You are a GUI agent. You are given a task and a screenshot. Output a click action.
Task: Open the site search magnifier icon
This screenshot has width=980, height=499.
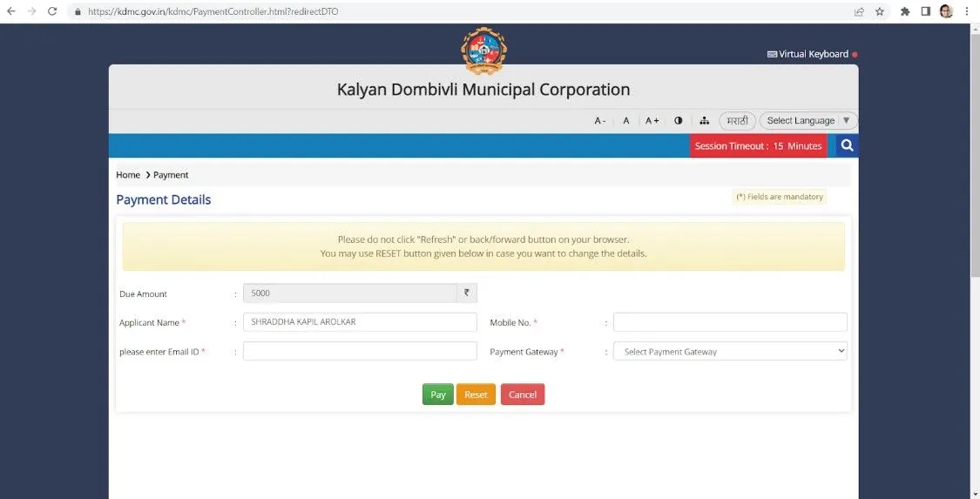point(847,145)
